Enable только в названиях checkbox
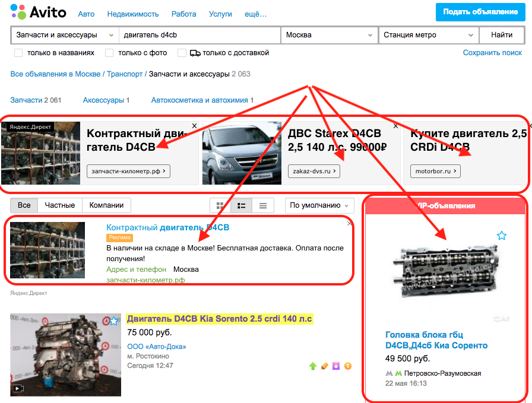 pyautogui.click(x=18, y=53)
